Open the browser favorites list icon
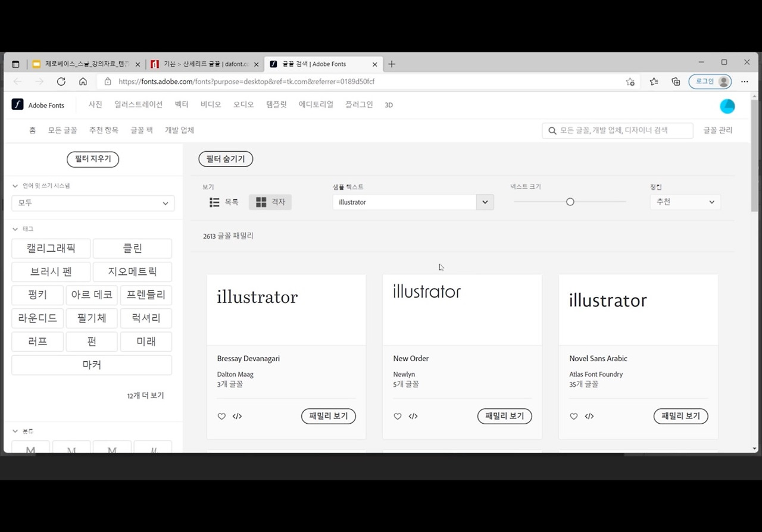 [654, 82]
